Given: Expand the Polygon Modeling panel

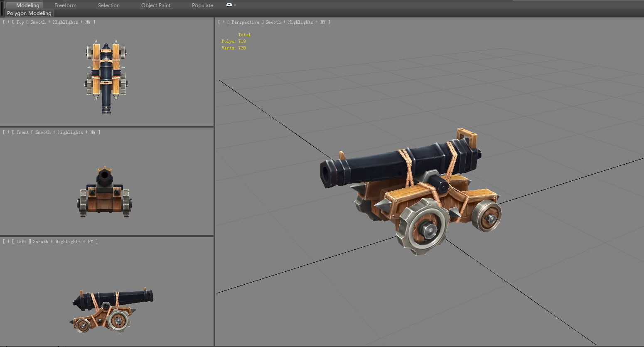Looking at the screenshot, I should pos(29,13).
